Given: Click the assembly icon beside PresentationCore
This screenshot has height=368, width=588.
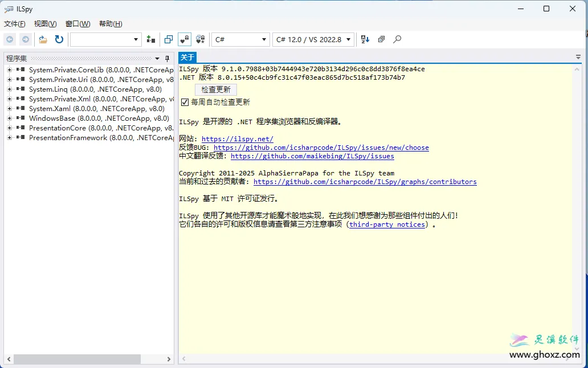Looking at the screenshot, I should 21,128.
